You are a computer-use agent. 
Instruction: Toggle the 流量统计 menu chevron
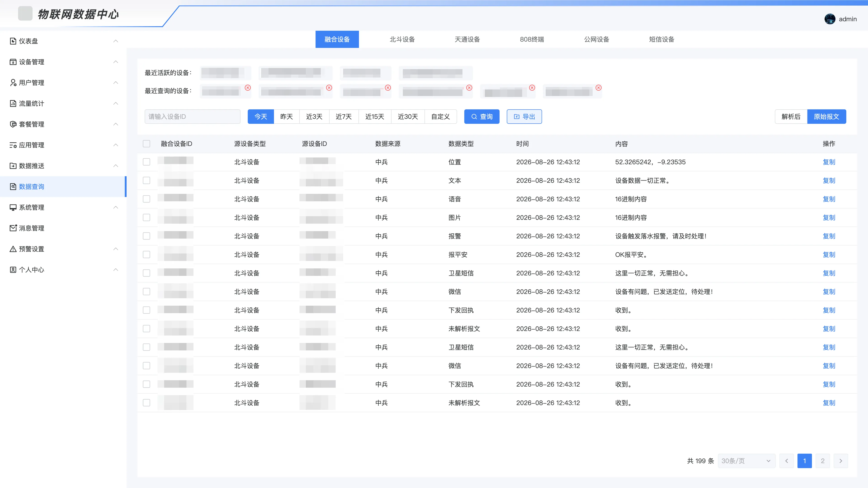tap(116, 103)
